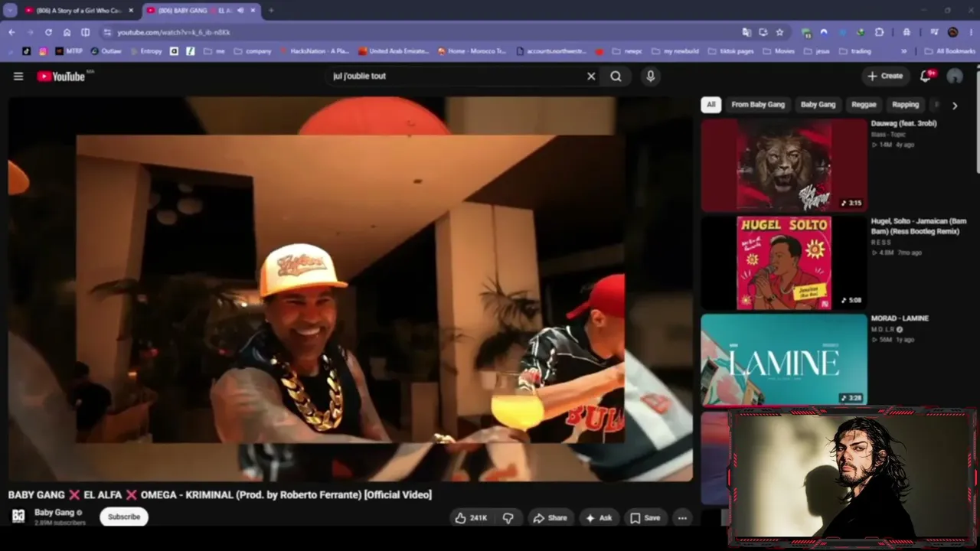Select the Baby Gang topic chip
This screenshot has height=551, width=980.
[x=818, y=105]
